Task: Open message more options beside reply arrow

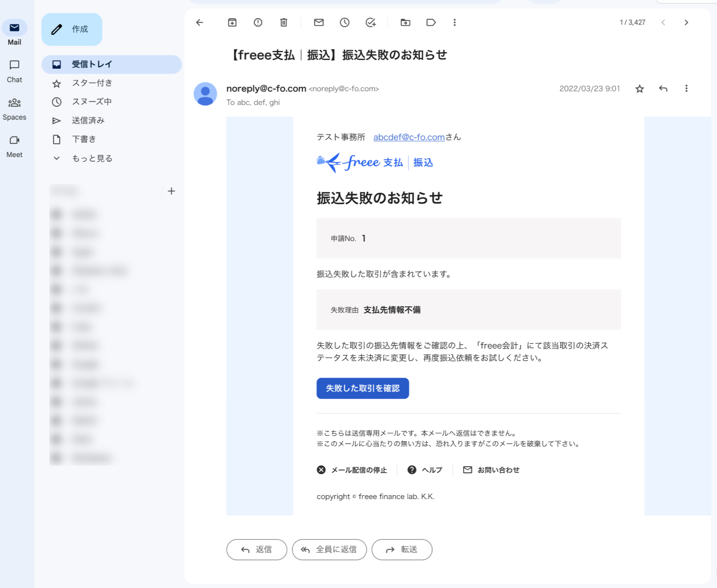Action: point(686,88)
